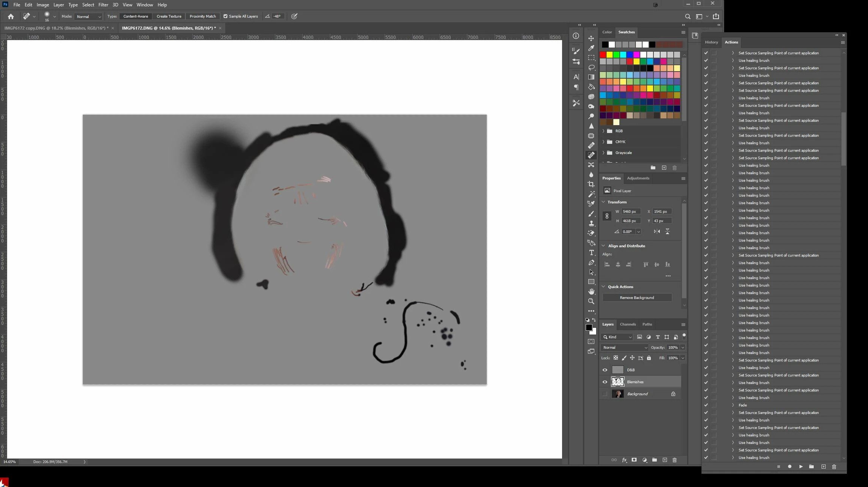Select the Clone Stamp tool
868x487 pixels.
[591, 223]
